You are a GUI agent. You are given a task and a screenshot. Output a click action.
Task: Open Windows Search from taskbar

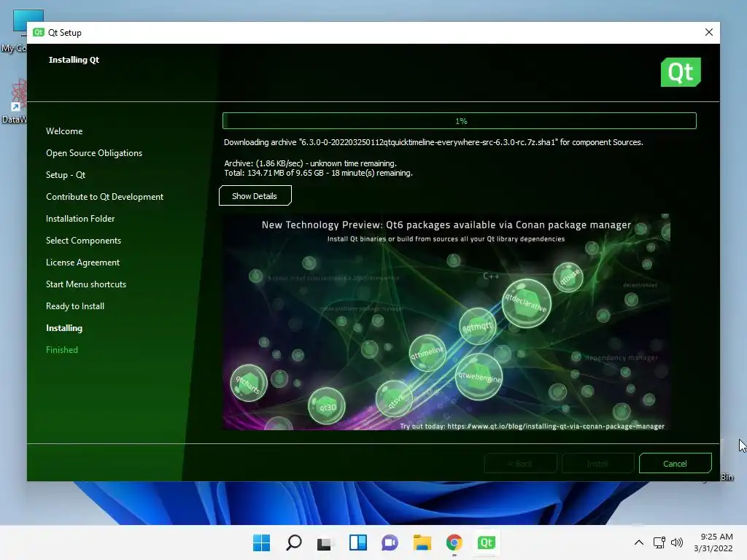click(x=293, y=542)
